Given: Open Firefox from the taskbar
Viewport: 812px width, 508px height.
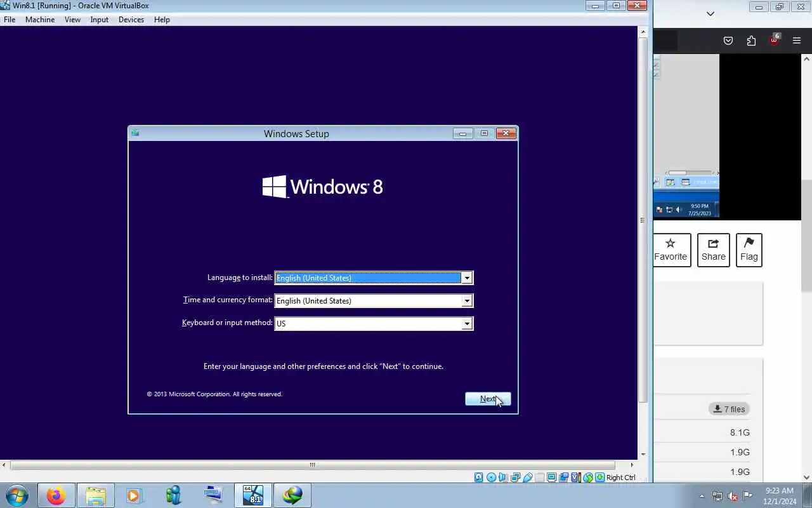Looking at the screenshot, I should pos(56,495).
